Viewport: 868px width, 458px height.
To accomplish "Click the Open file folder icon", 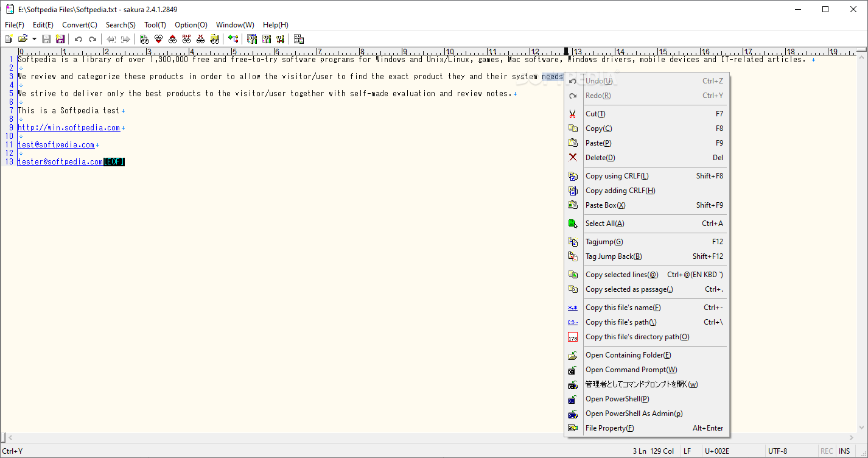I will (23, 39).
